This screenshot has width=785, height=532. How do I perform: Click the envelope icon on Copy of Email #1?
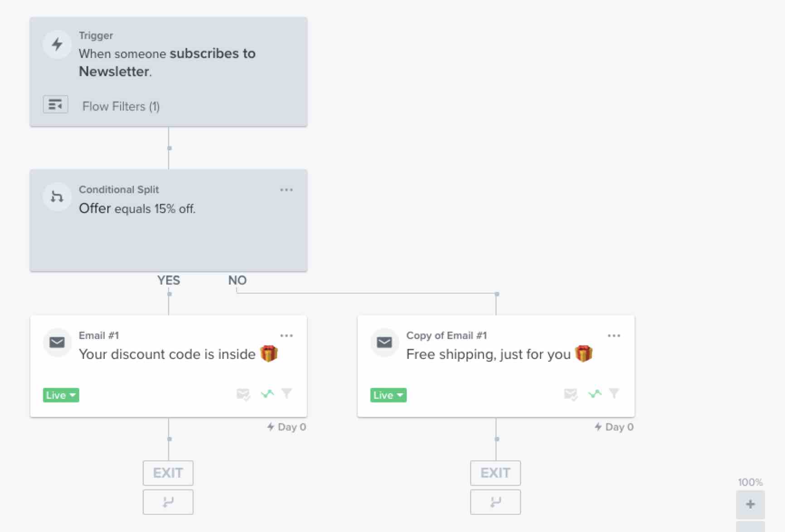[384, 343]
